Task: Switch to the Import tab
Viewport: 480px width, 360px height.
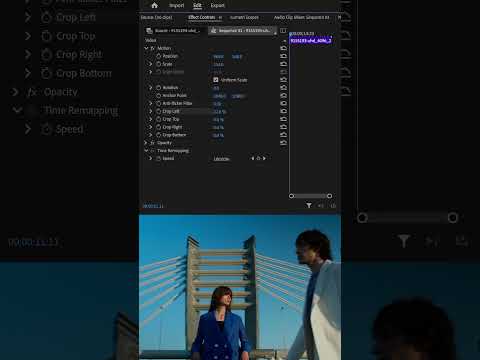Action: [x=177, y=5]
